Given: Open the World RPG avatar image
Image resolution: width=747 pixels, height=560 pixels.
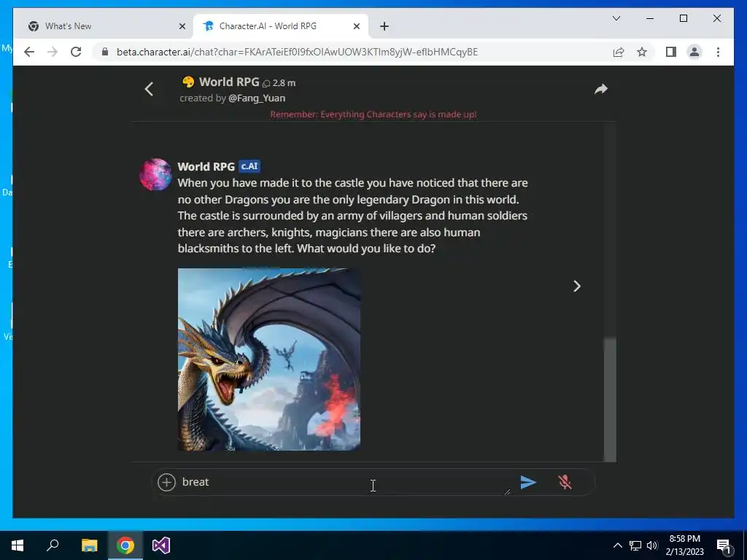Looking at the screenshot, I should tap(155, 175).
